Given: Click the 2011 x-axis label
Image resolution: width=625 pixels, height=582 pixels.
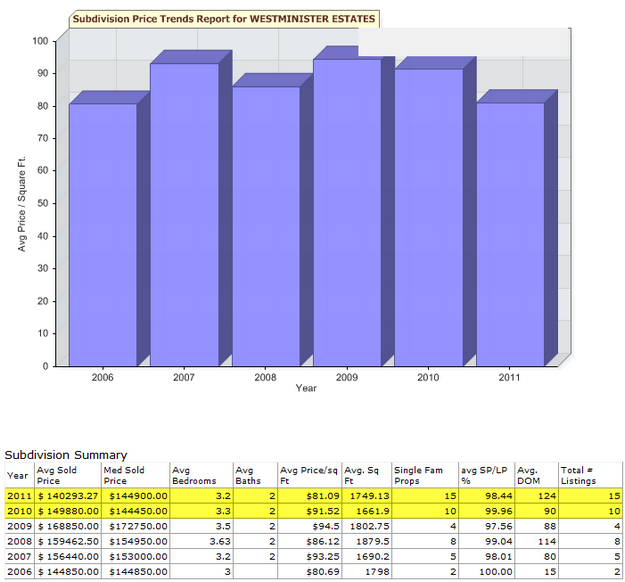Looking at the screenshot, I should (x=509, y=377).
